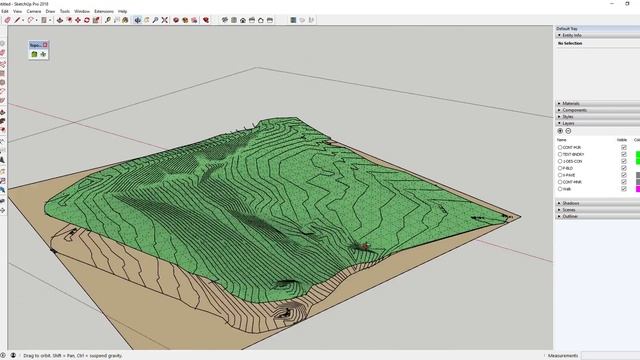Change V-PAVE layer gray color swatch
This screenshot has width=640, height=360.
(x=638, y=175)
